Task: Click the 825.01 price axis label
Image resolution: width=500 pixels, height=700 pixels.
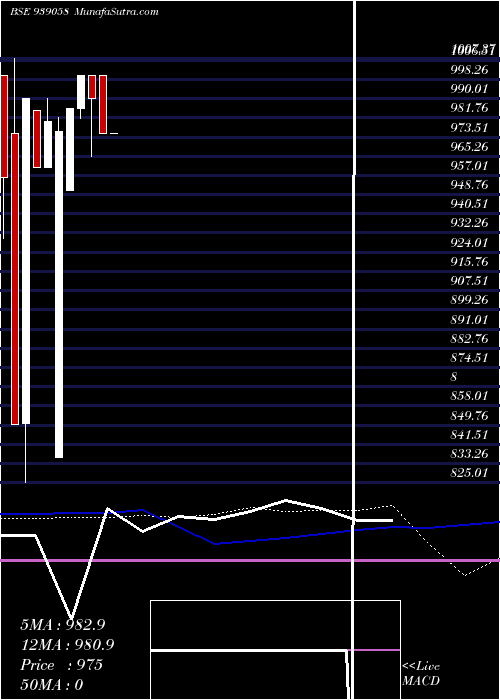Action: pyautogui.click(x=469, y=472)
